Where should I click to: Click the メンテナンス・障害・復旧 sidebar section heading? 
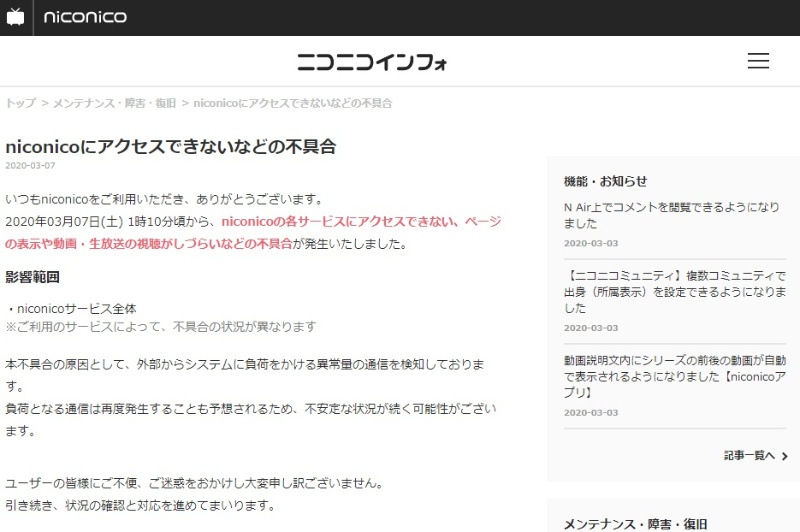point(635,523)
